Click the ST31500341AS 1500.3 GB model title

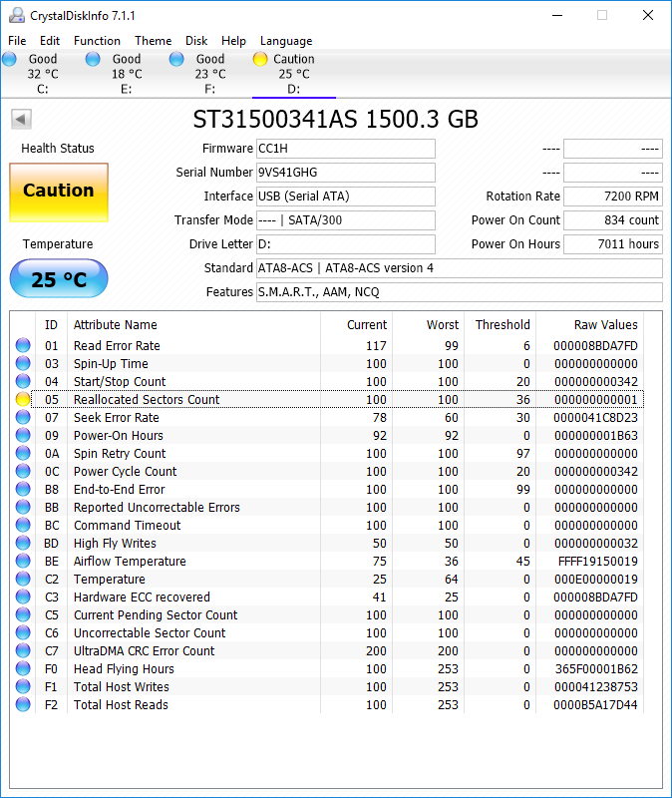click(335, 120)
